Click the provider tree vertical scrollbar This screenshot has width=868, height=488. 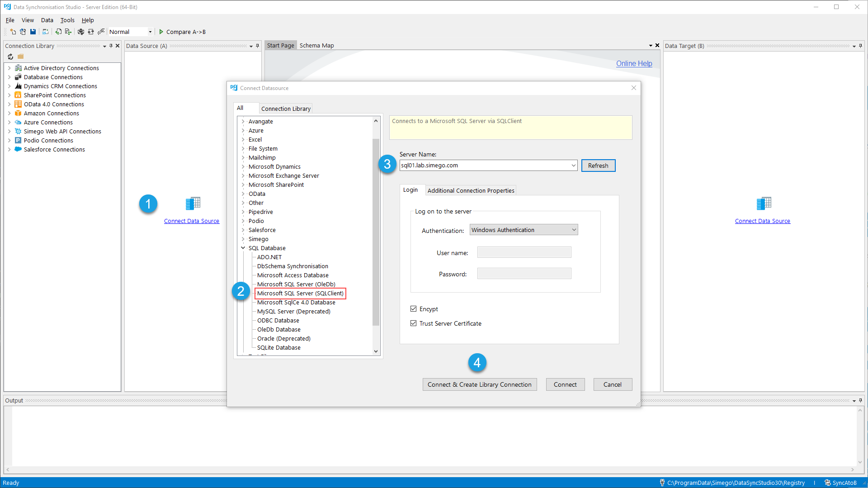click(x=376, y=232)
